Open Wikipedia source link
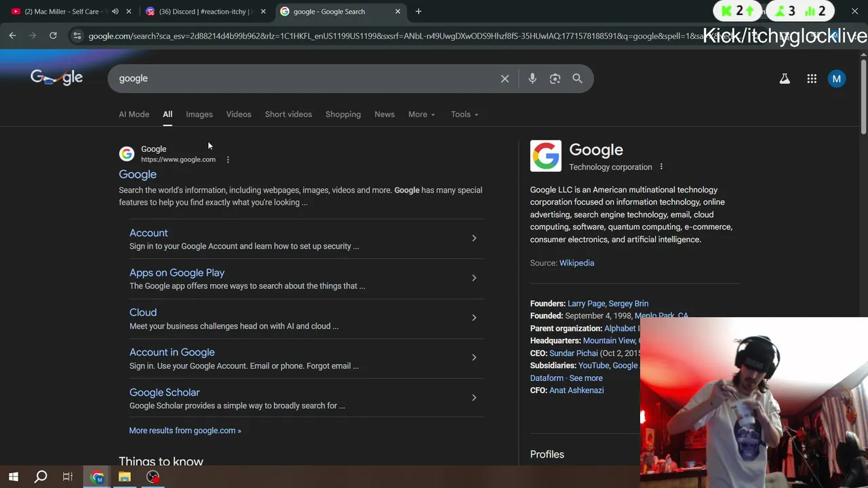Image resolution: width=868 pixels, height=488 pixels. tap(576, 263)
